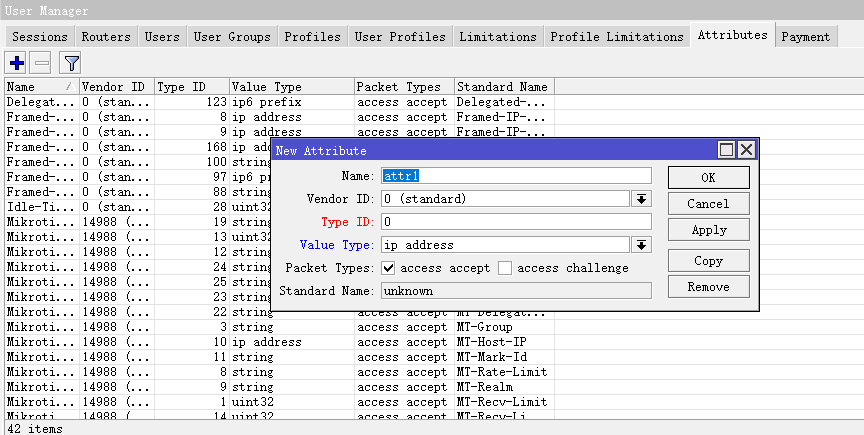Enable the access challenge checkbox
The width and height of the screenshot is (864, 435).
click(x=505, y=268)
